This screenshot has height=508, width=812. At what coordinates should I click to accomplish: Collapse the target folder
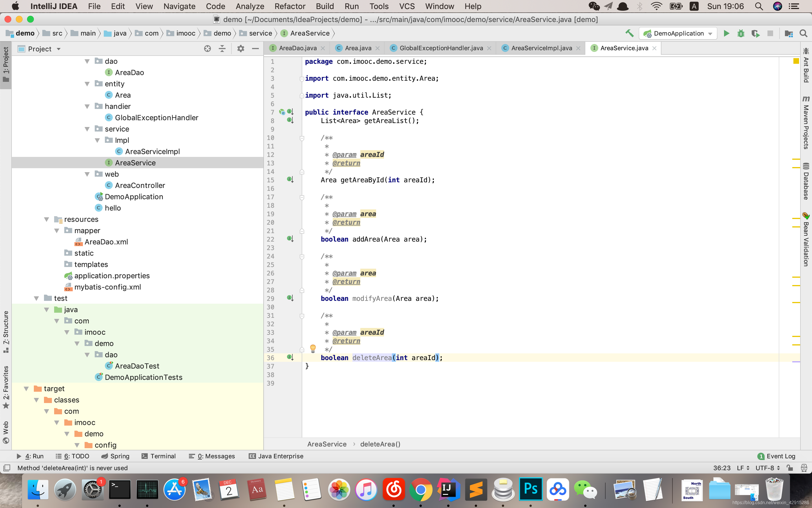(26, 389)
